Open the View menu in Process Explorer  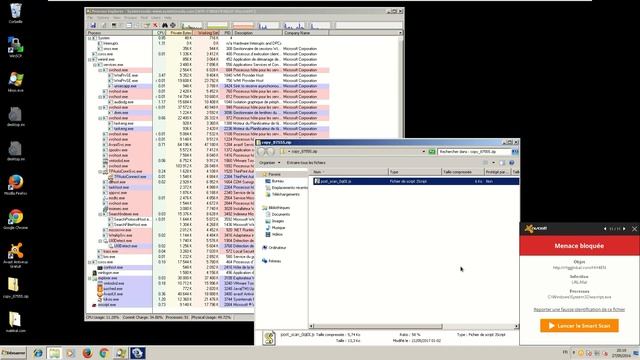point(117,18)
